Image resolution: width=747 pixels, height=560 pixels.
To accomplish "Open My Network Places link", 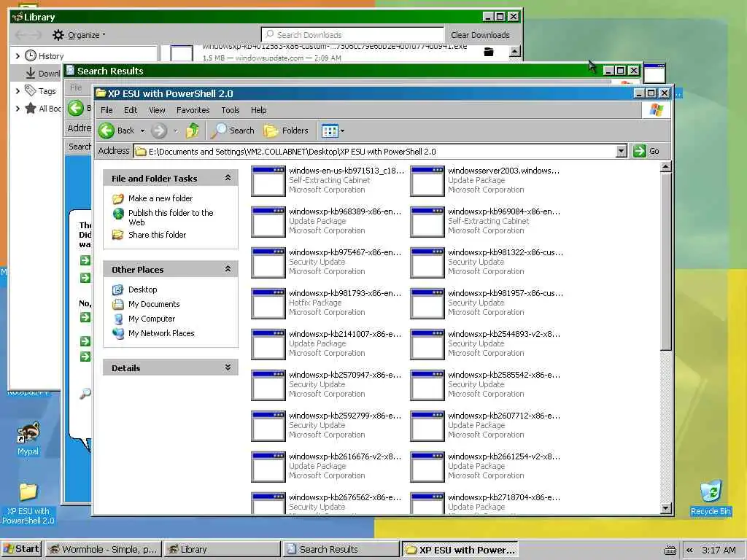I will (161, 333).
